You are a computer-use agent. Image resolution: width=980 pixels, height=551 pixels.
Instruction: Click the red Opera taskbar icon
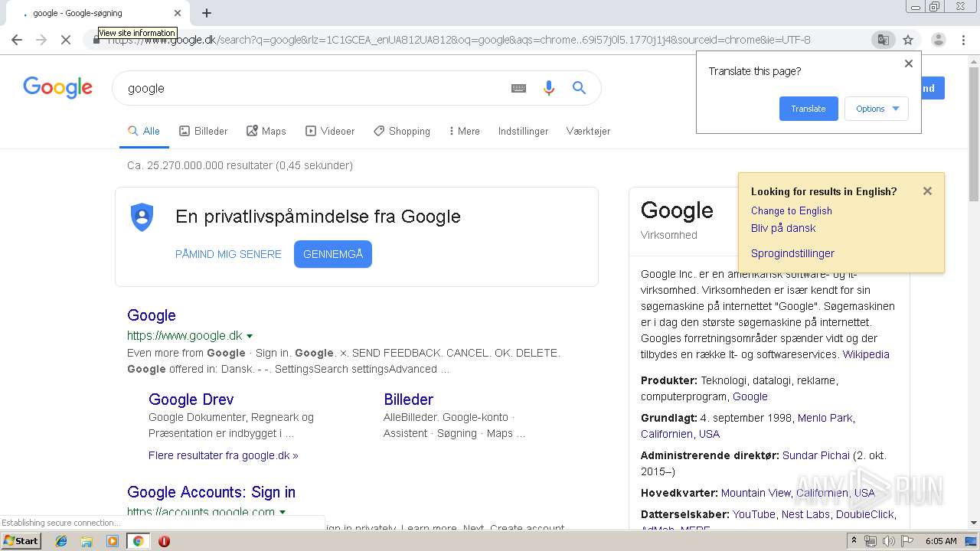point(164,541)
